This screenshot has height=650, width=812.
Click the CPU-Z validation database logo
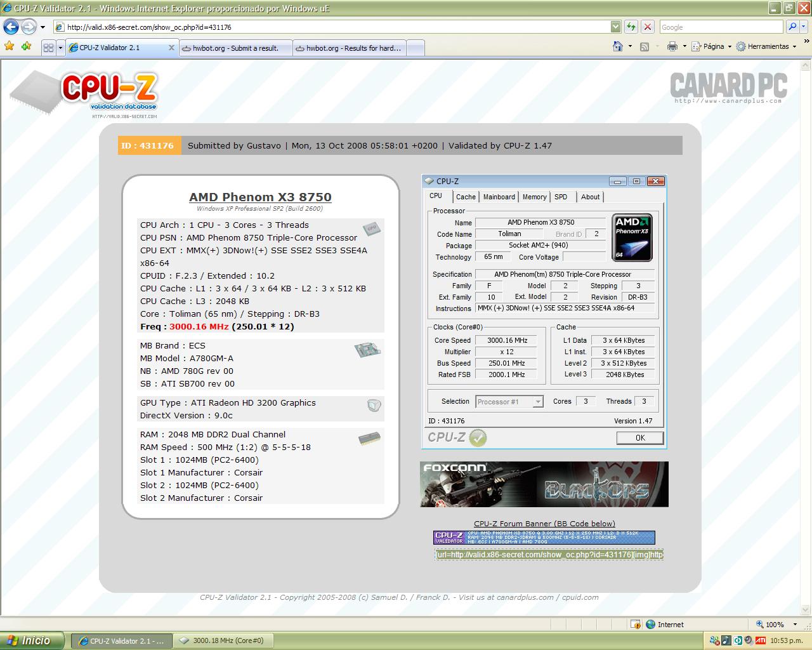coord(84,95)
